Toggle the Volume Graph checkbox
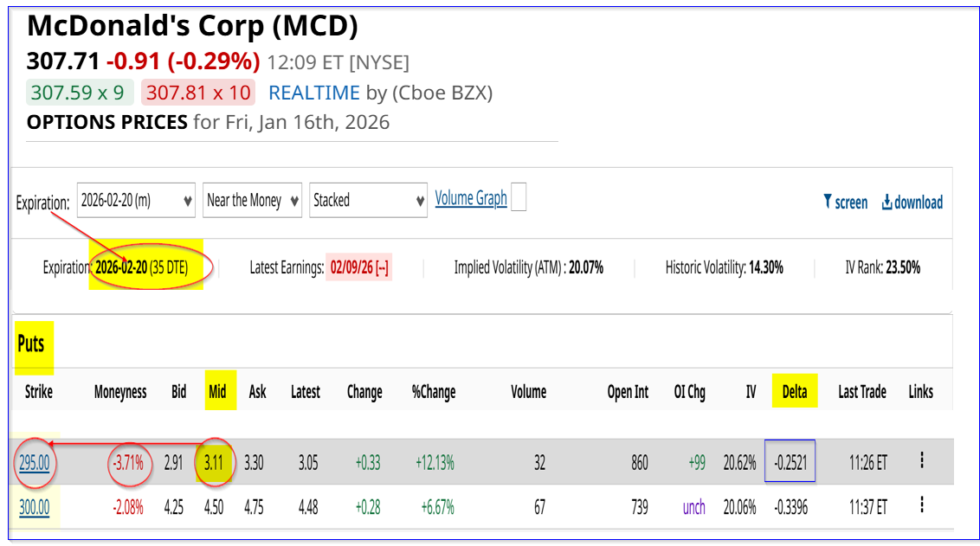 click(x=519, y=198)
